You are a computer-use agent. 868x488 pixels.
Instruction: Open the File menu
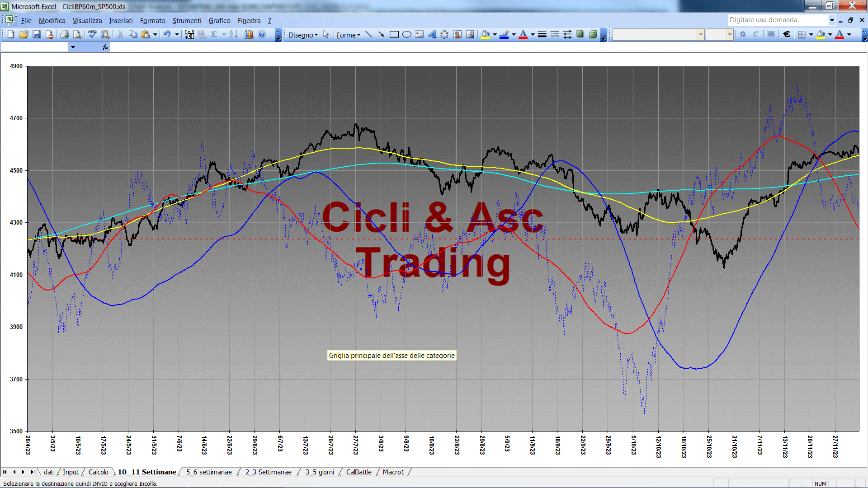click(26, 21)
